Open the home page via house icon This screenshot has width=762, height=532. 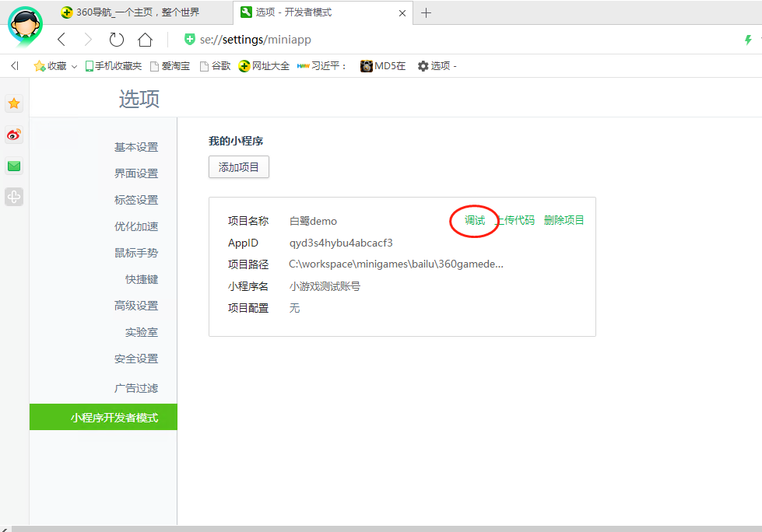point(145,40)
